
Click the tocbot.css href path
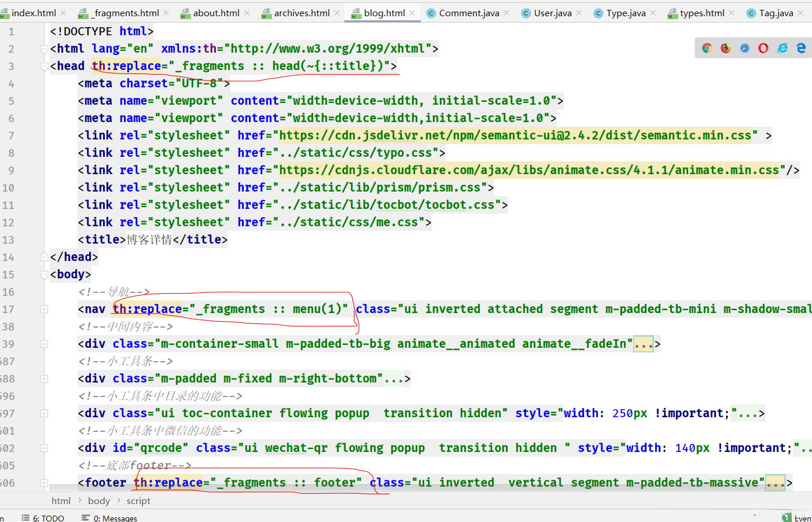point(387,205)
